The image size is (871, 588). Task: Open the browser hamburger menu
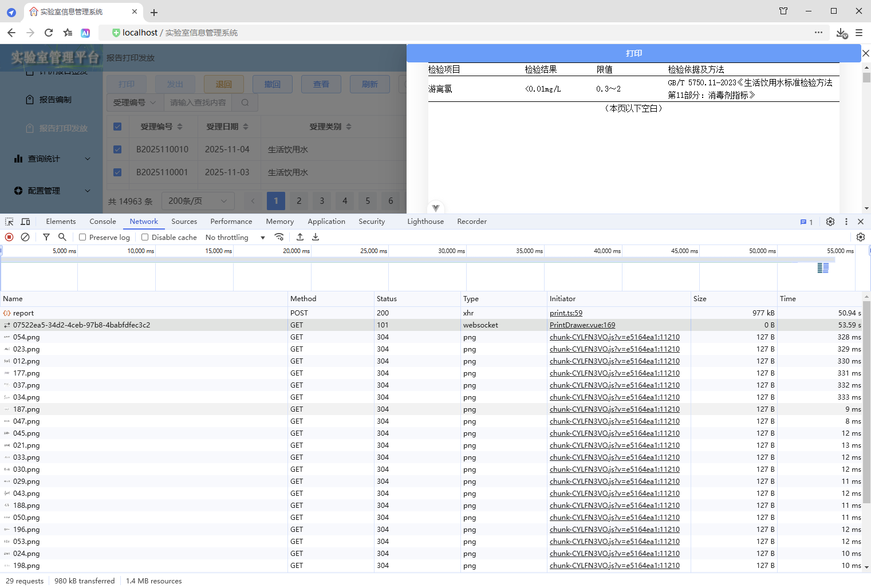[859, 33]
